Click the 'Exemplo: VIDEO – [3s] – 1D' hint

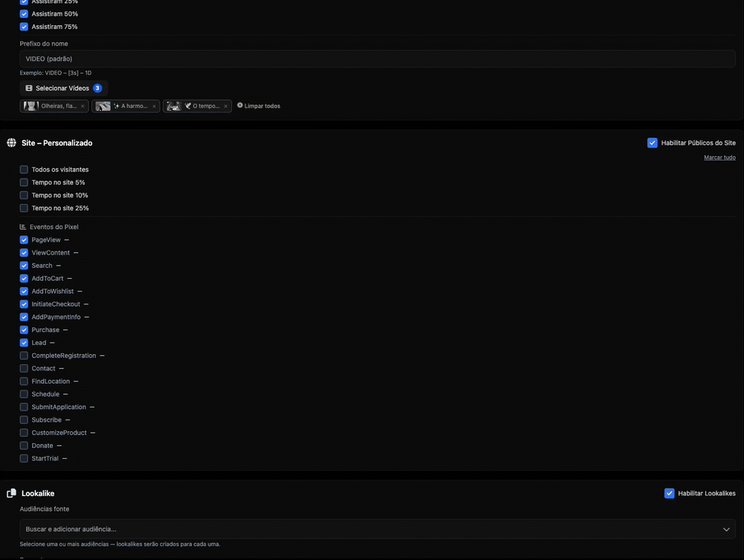click(x=56, y=73)
